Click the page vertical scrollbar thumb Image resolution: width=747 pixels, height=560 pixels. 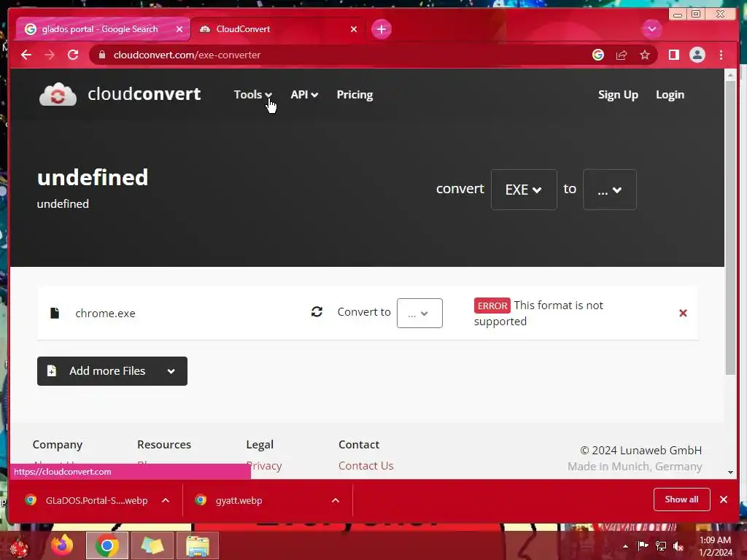[x=730, y=227]
